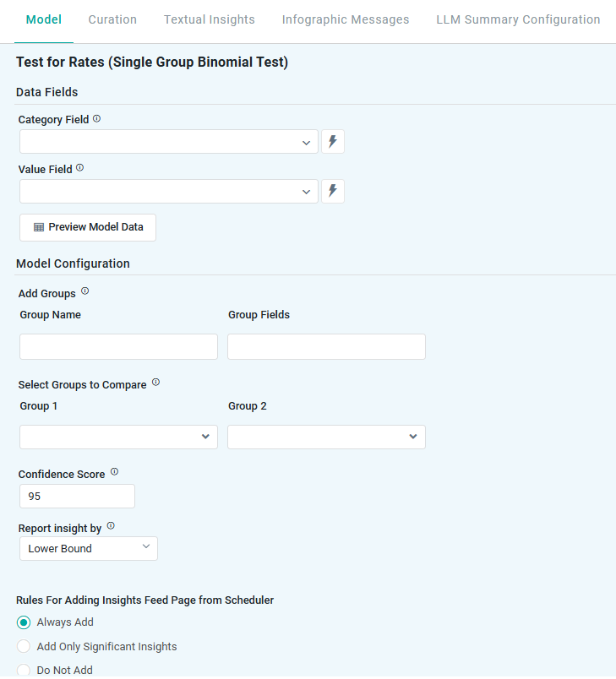The image size is (616, 679).
Task: Switch to the Curation tab
Action: tap(112, 19)
